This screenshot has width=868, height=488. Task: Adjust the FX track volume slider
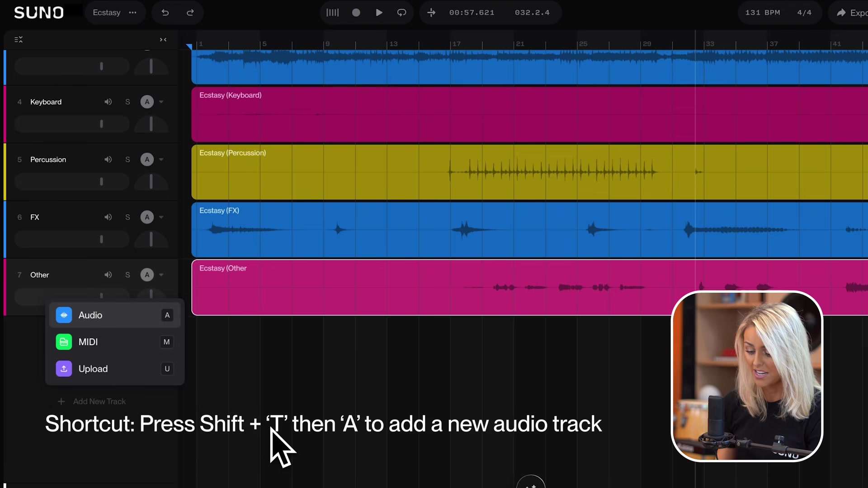[x=72, y=239]
